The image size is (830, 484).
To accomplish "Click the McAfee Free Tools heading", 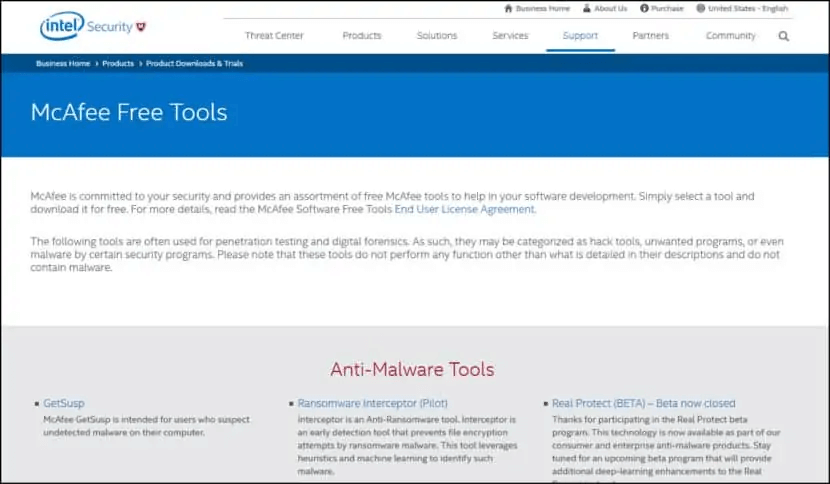I will point(129,112).
